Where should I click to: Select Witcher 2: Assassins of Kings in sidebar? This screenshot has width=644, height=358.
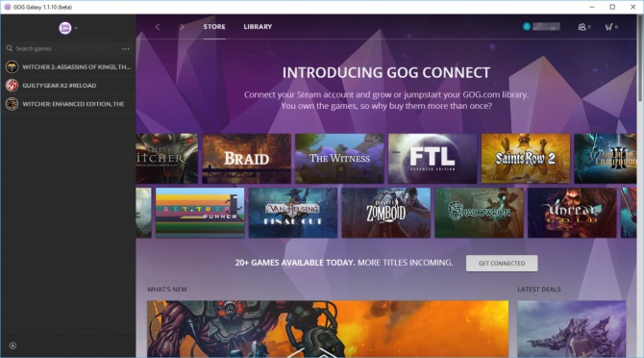(x=68, y=66)
